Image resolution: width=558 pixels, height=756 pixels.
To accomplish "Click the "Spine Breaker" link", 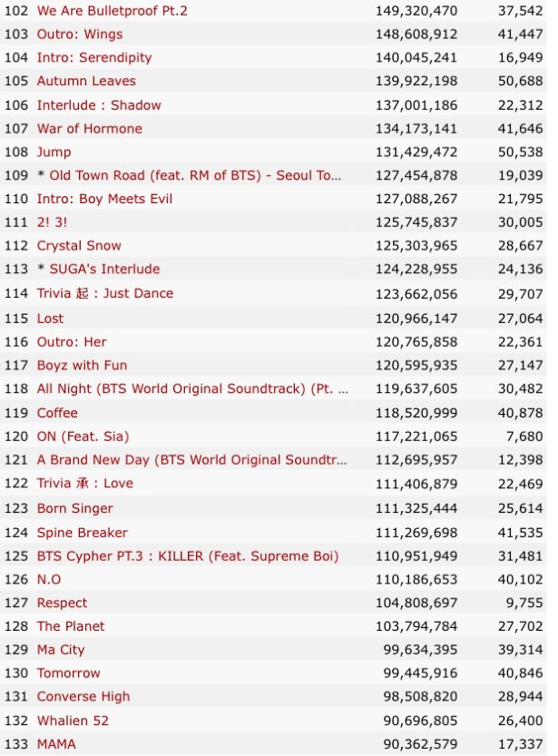I will click(x=82, y=533).
